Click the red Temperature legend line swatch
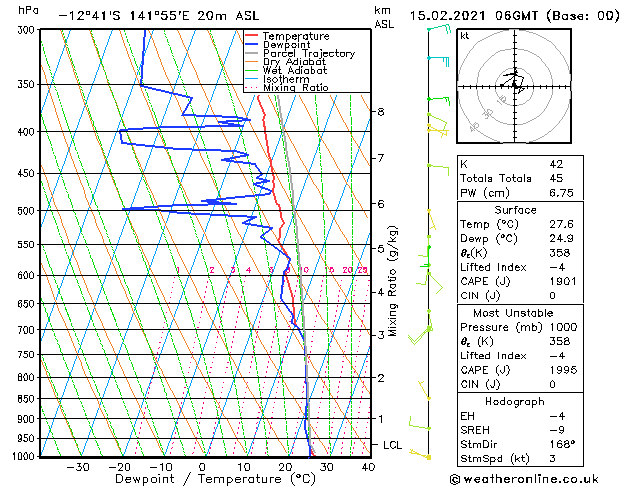 252,36
